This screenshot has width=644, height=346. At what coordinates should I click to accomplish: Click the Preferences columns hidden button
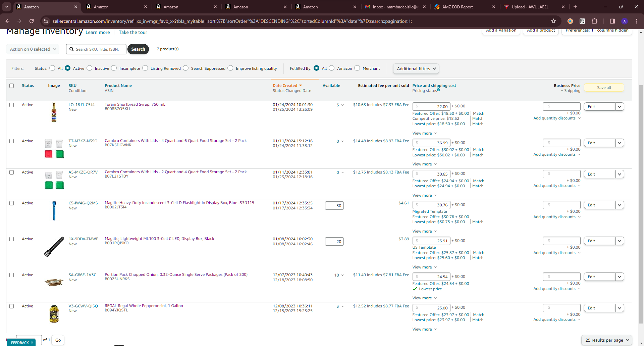point(597,31)
